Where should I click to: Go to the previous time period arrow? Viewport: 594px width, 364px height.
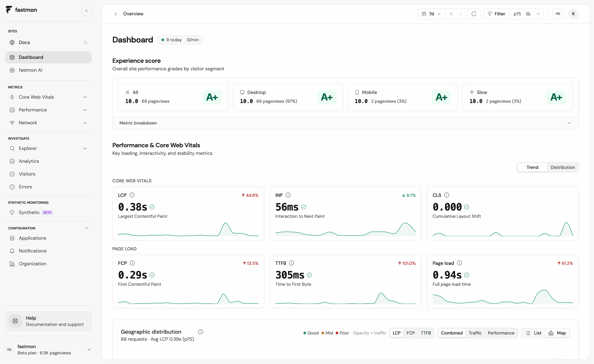tap(451, 14)
